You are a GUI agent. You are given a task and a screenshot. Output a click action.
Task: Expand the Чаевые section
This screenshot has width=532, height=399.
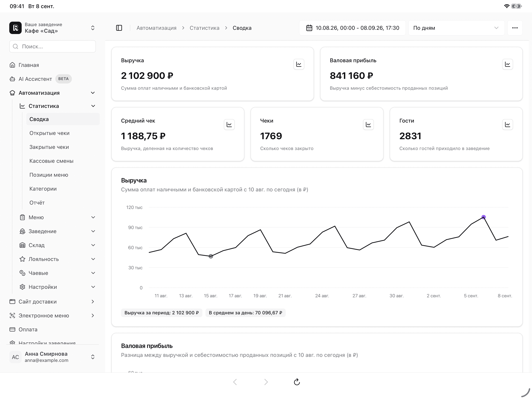(58, 273)
